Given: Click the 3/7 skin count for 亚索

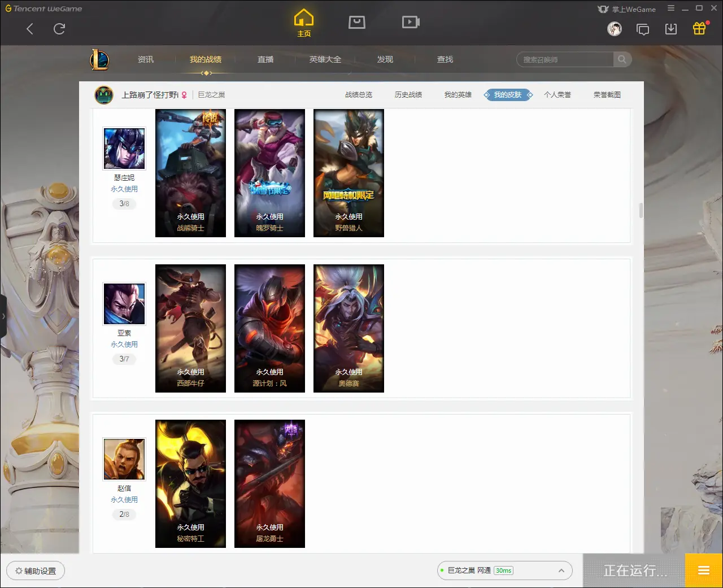Looking at the screenshot, I should pyautogui.click(x=124, y=359).
